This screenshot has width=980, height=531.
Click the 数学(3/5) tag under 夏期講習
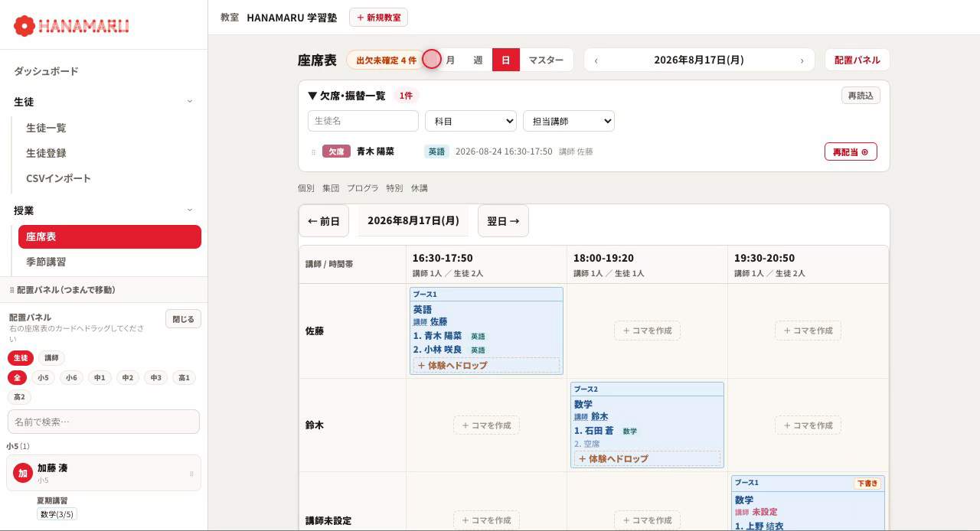(57, 514)
